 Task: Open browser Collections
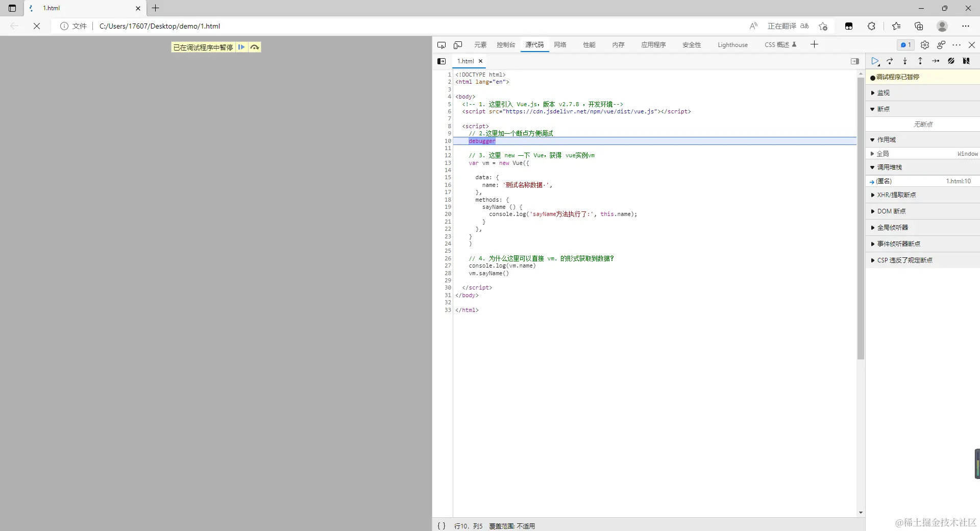click(x=919, y=26)
